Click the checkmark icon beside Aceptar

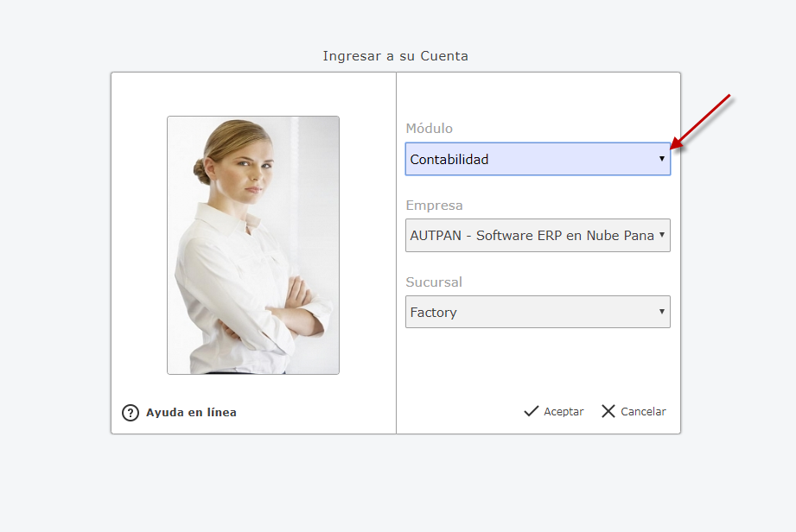532,411
